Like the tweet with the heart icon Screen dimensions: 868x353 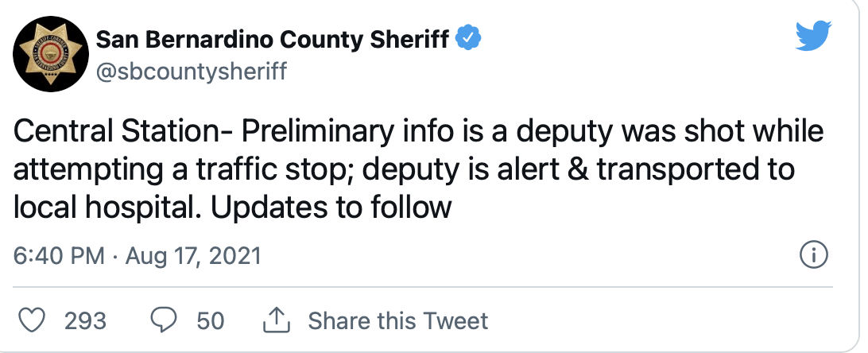(32, 320)
